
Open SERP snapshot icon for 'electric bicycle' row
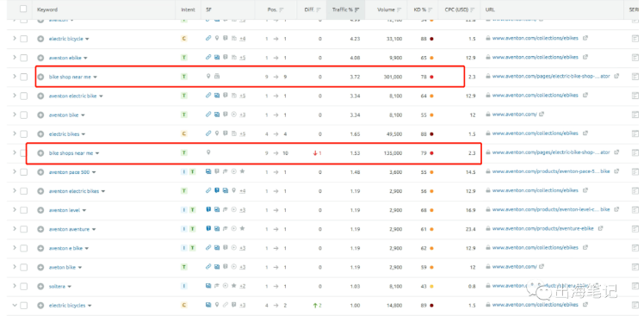tap(635, 39)
